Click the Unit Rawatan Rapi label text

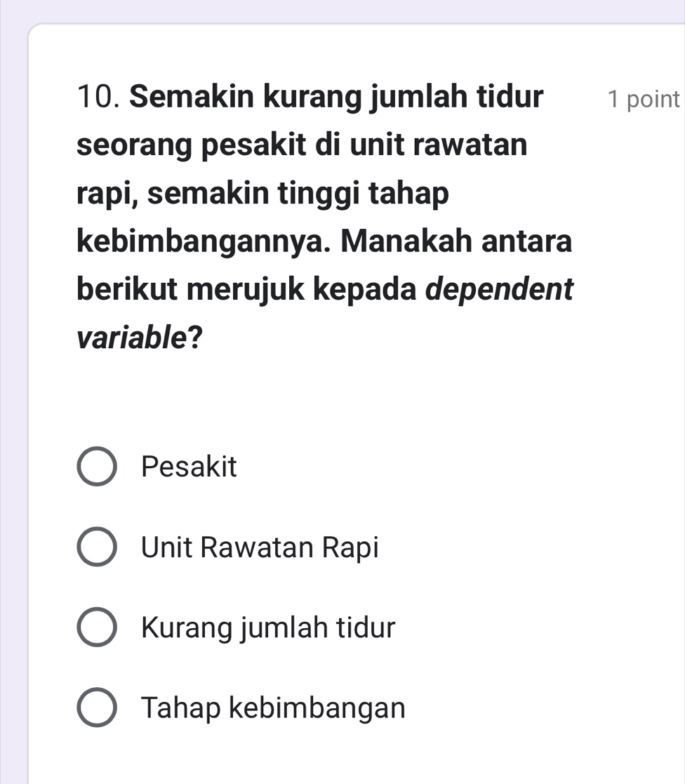point(260,547)
